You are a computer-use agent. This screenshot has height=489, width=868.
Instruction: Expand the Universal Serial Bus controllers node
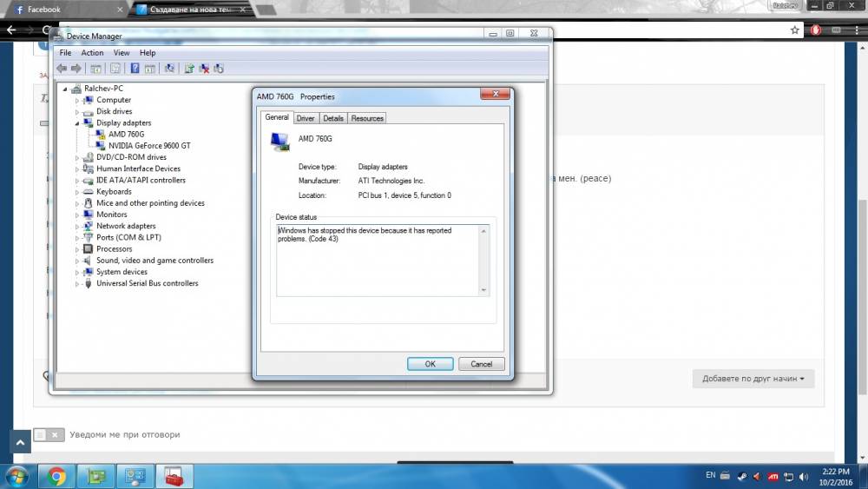coord(77,283)
